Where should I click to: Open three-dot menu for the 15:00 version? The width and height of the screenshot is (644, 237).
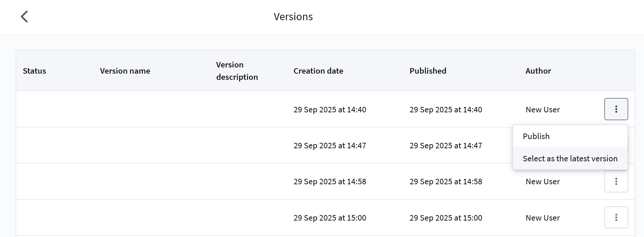(x=616, y=217)
